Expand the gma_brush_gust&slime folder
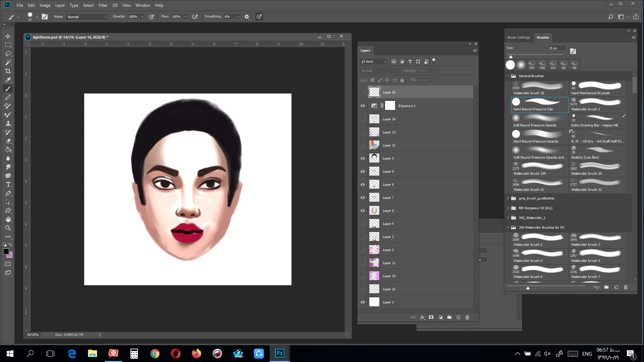Image resolution: width=644 pixels, height=362 pixels. 508,198
